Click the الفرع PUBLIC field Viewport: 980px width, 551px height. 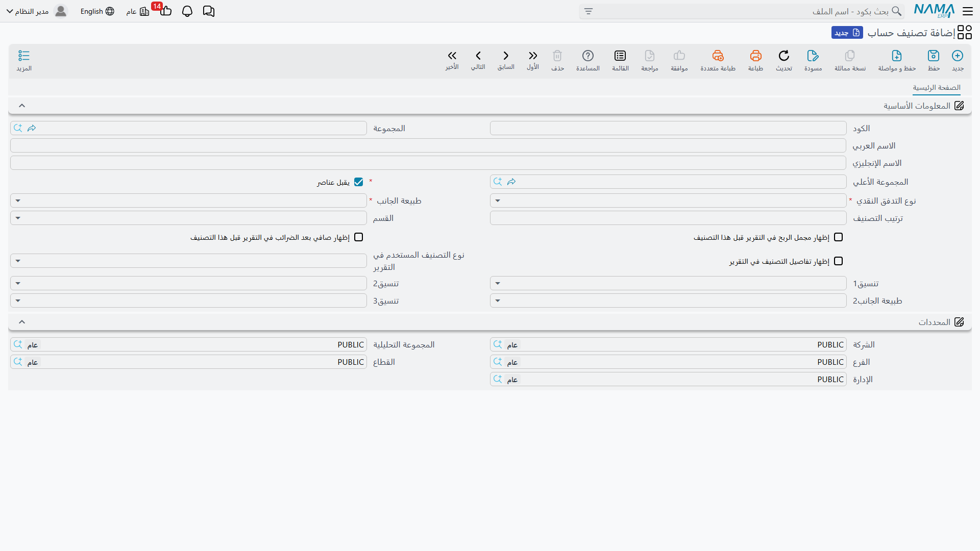coord(668,362)
